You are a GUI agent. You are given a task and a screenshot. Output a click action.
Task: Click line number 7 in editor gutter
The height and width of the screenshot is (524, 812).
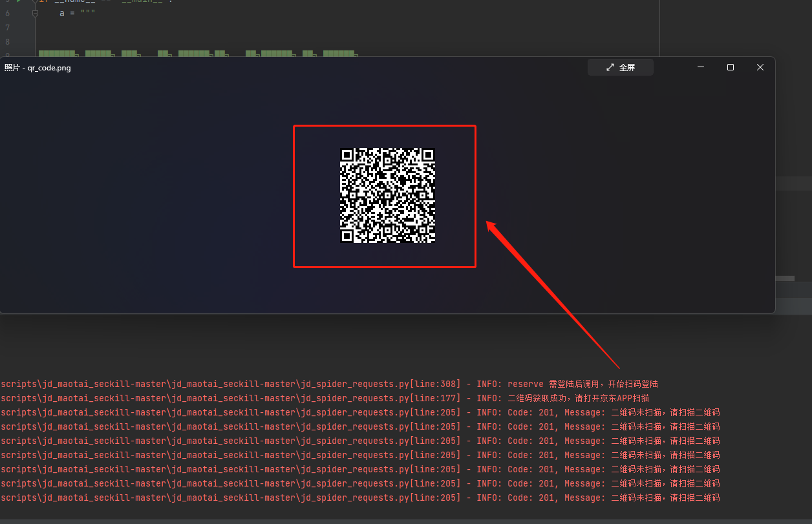[x=7, y=27]
